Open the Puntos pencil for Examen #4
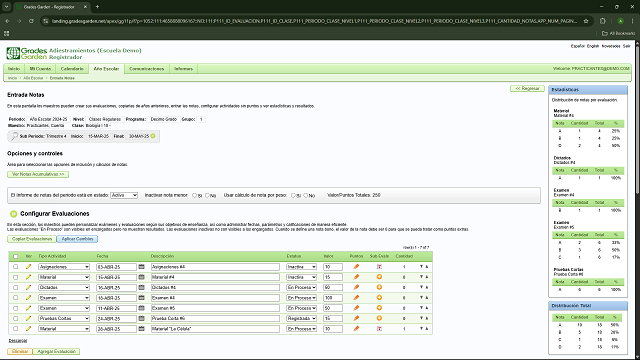Screen dimensions: 640x360 (356, 298)
